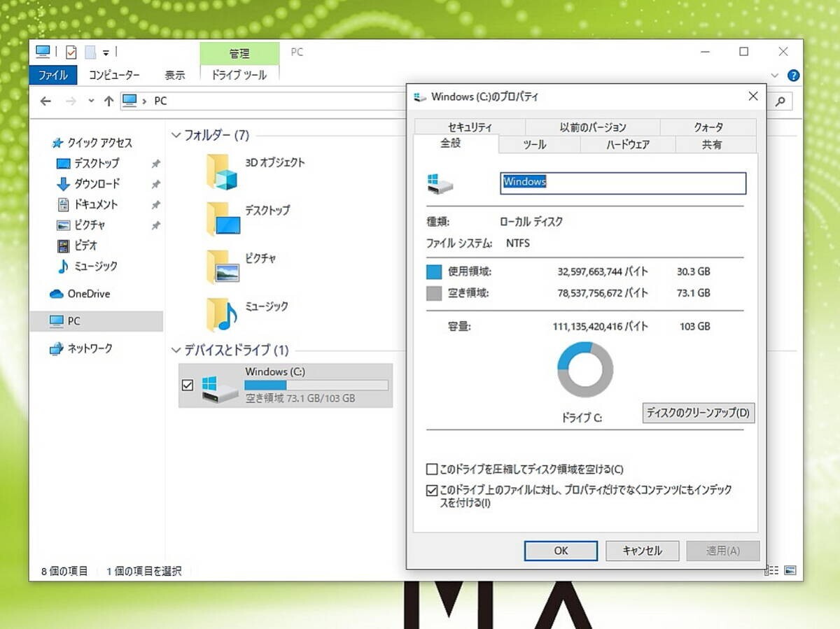Screen dimensions: 840x629
Task: Click the gray 空き領域 color swatch
Action: (434, 293)
